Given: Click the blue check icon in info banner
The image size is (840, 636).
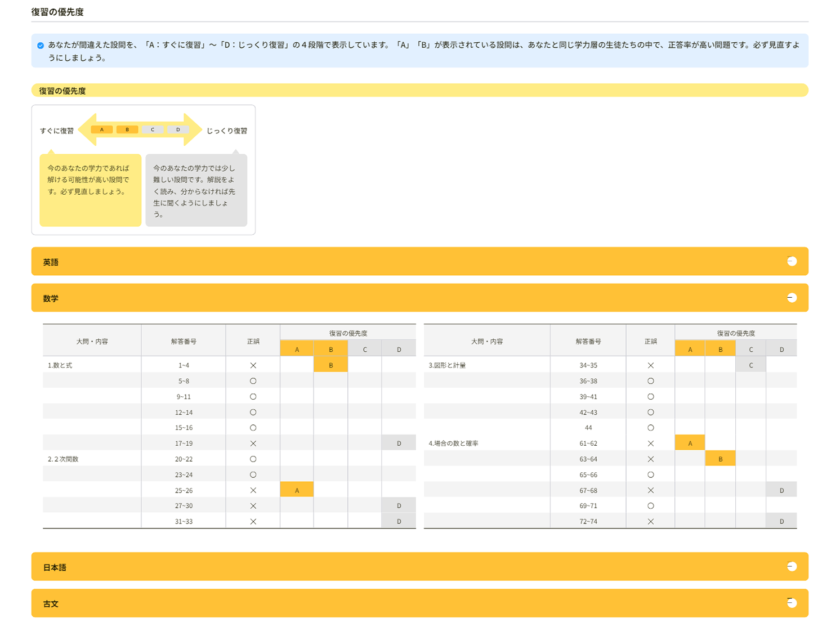Looking at the screenshot, I should 41,46.
